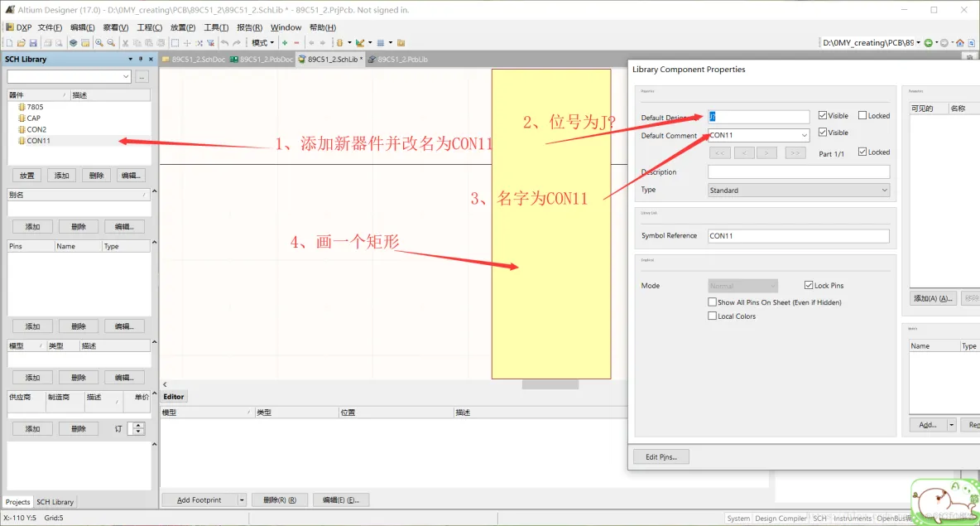Screen dimensions: 980x526
Task: Click the move selection cross icon
Action: [187, 43]
